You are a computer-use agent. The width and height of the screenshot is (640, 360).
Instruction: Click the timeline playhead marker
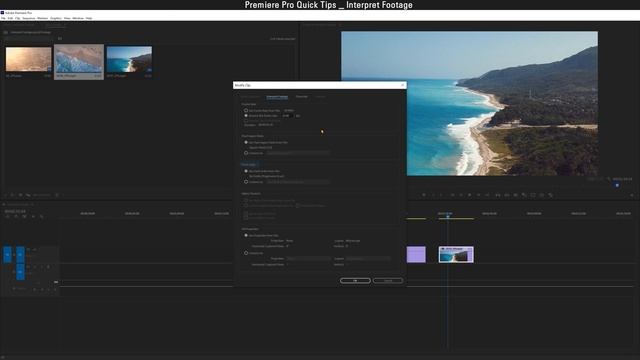(x=447, y=216)
